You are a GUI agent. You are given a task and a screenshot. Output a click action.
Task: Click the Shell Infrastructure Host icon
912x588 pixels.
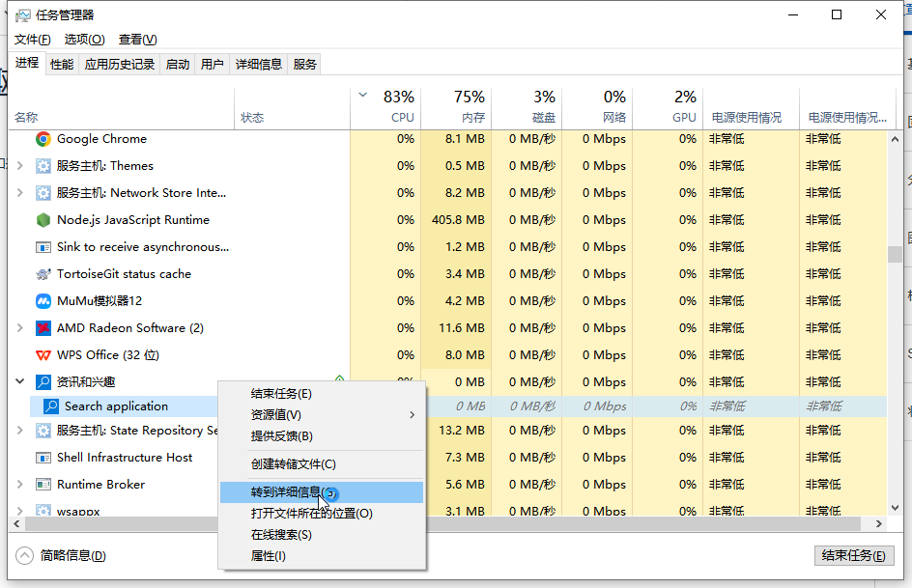coord(43,458)
